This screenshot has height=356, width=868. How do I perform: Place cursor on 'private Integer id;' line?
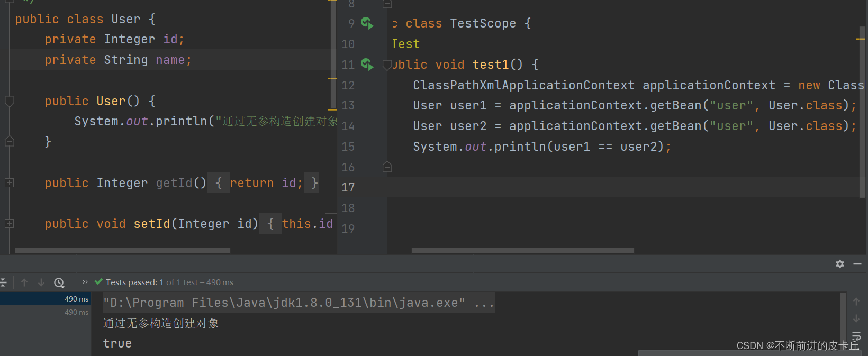pyautogui.click(x=114, y=39)
